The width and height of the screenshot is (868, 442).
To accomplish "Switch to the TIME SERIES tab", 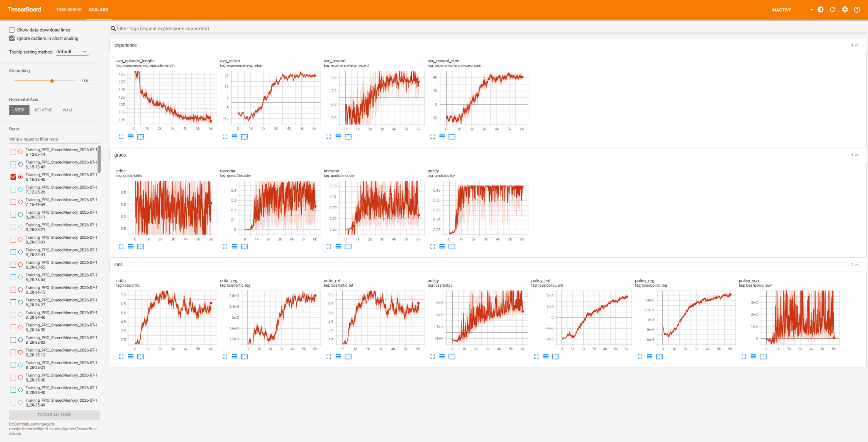I will (69, 10).
